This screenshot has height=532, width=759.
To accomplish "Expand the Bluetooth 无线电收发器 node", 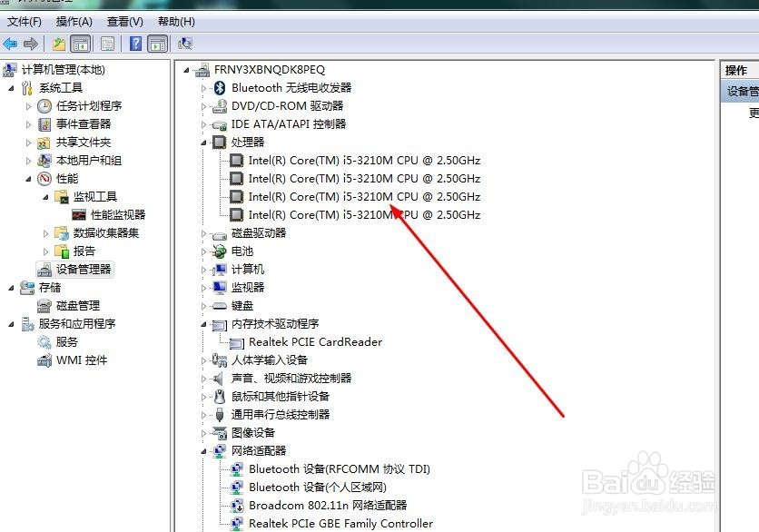I will tap(203, 88).
